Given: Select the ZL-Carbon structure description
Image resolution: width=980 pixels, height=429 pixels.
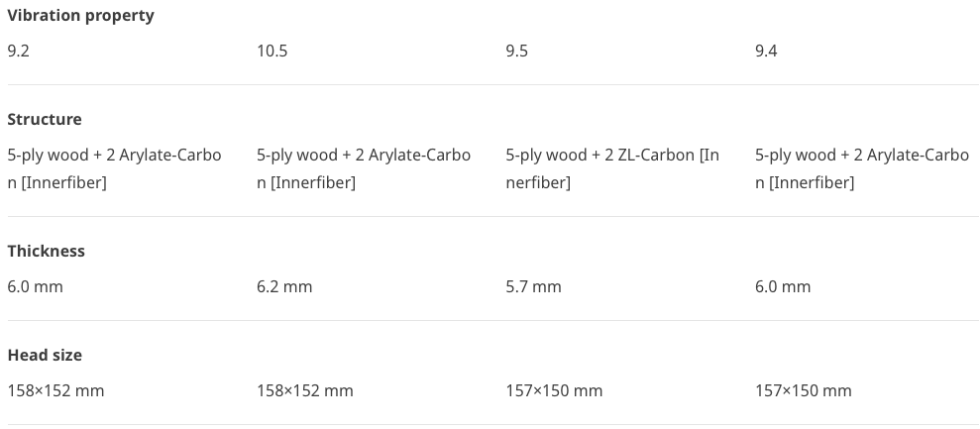Looking at the screenshot, I should pyautogui.click(x=612, y=168).
